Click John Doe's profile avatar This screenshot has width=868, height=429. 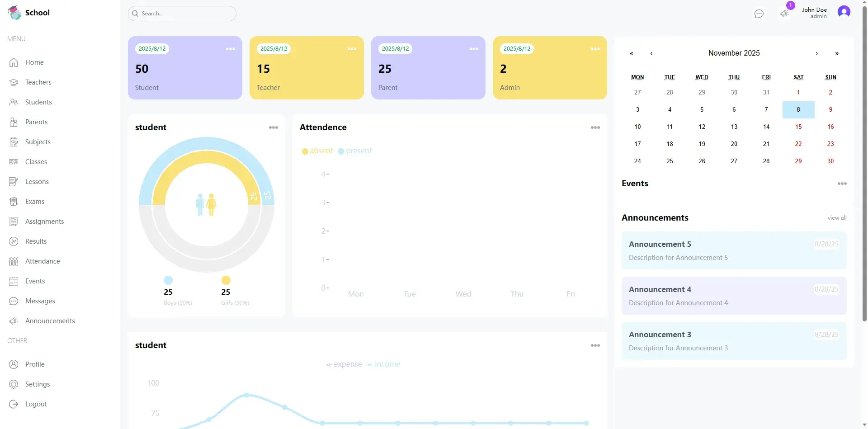[844, 12]
